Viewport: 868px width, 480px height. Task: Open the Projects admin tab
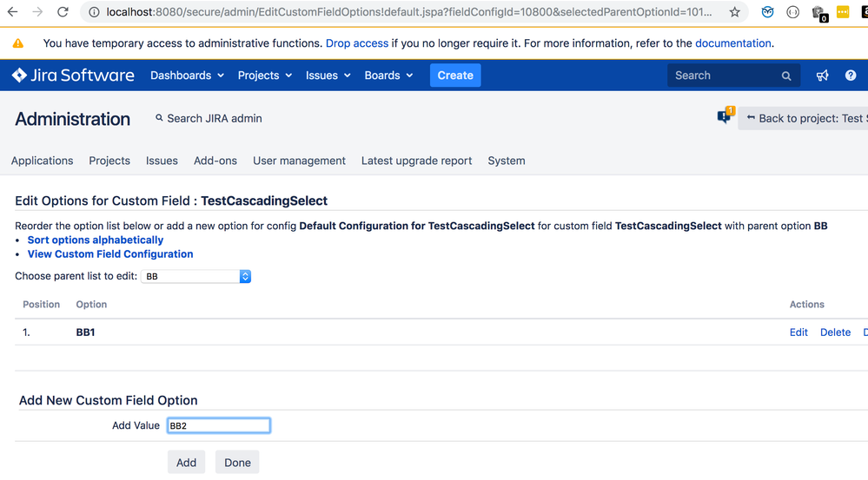tap(109, 161)
